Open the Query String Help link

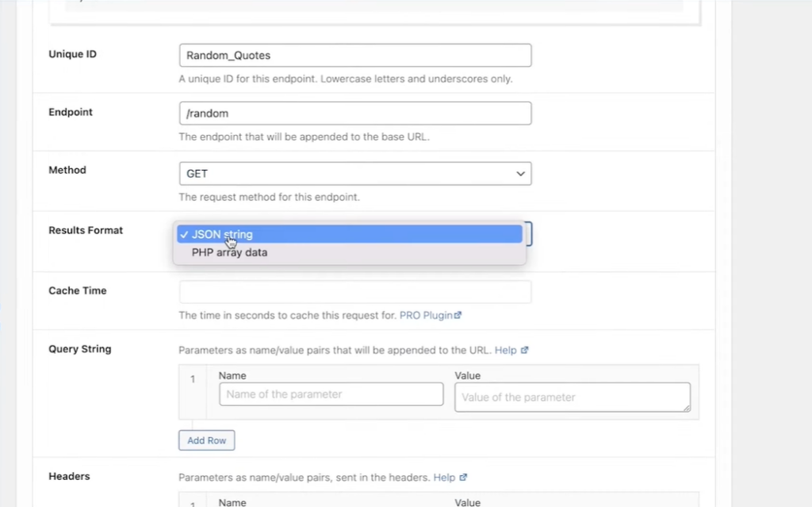(x=505, y=350)
